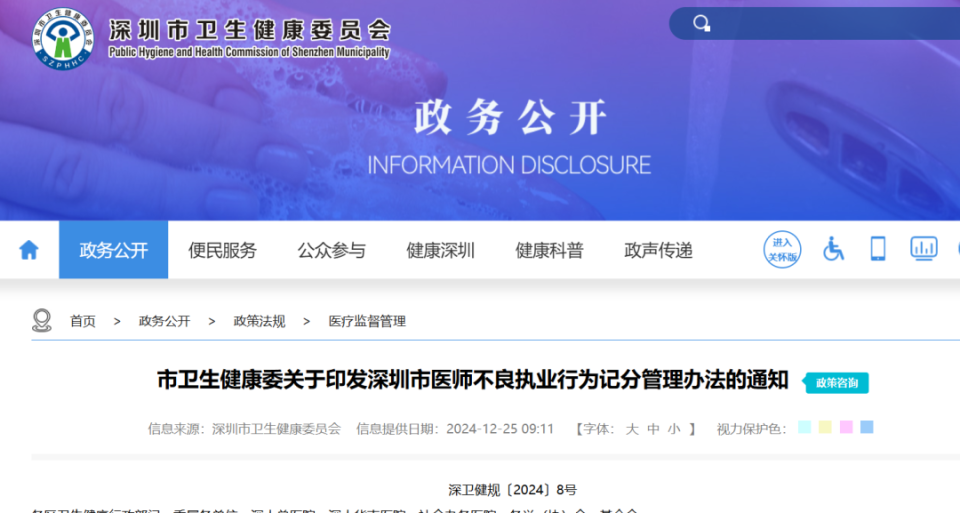The height and width of the screenshot is (513, 960).
Task: Click the 信息来源:深圳市卫生健康委员会 text
Action: pos(244,429)
